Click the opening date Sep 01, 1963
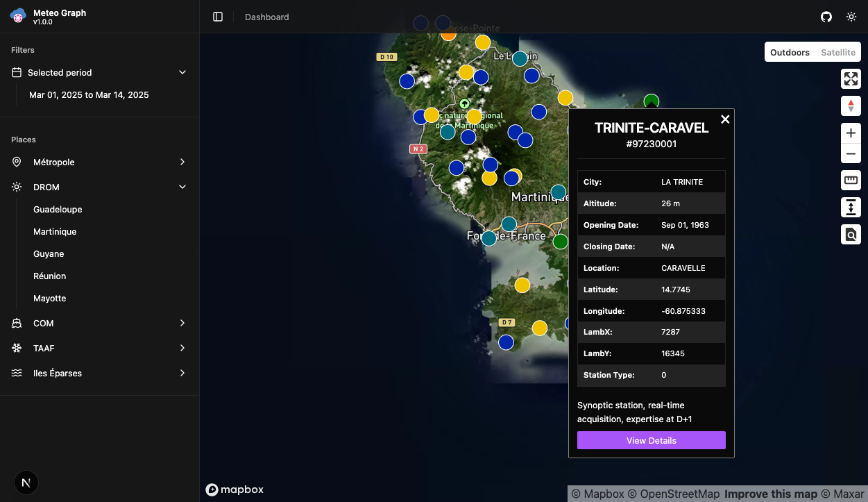Screen dimensions: 868x502 [686, 225]
